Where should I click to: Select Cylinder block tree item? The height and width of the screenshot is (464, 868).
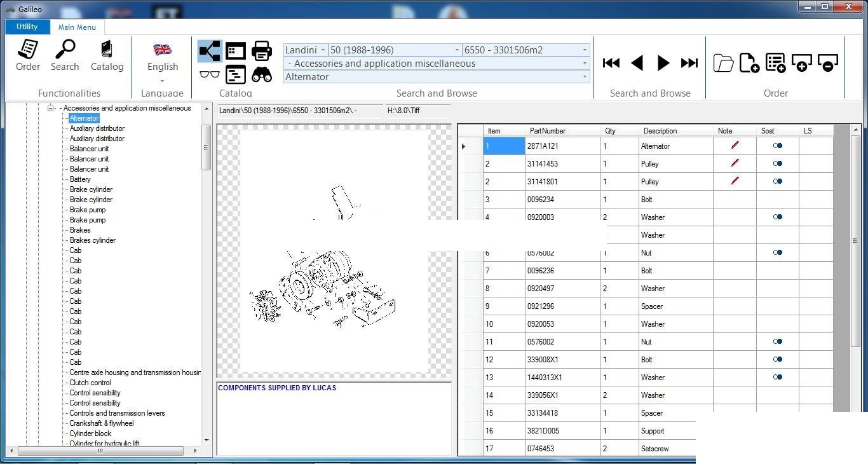tap(90, 433)
